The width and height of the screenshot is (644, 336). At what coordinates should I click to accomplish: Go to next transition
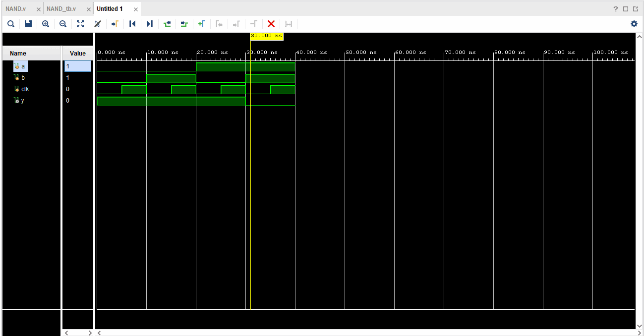pyautogui.click(x=184, y=24)
